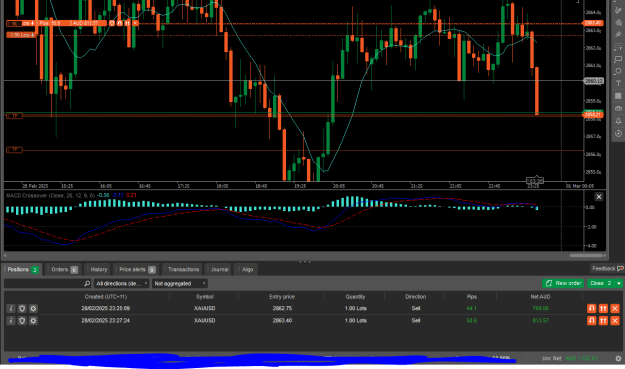Sort by Created (UTC+11) column header
This screenshot has width=625, height=369.
tap(106, 297)
